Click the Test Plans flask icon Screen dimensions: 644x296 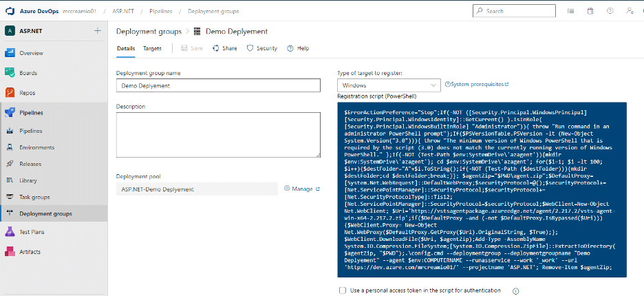pyautogui.click(x=10, y=232)
